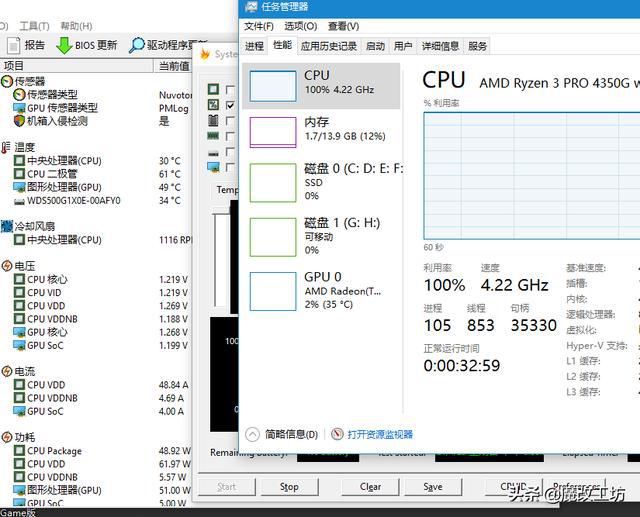Click the 项目 column header in AIDA64

[x=77, y=66]
